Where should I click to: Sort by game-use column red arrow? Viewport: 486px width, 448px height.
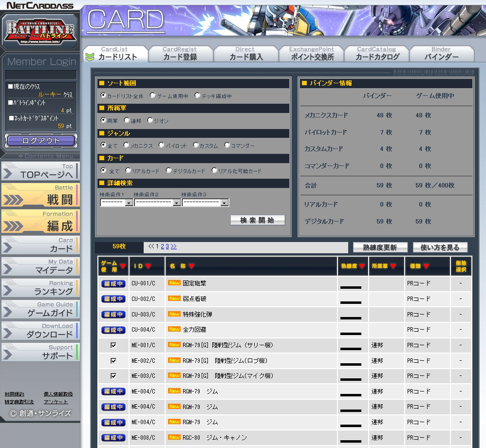pyautogui.click(x=123, y=266)
